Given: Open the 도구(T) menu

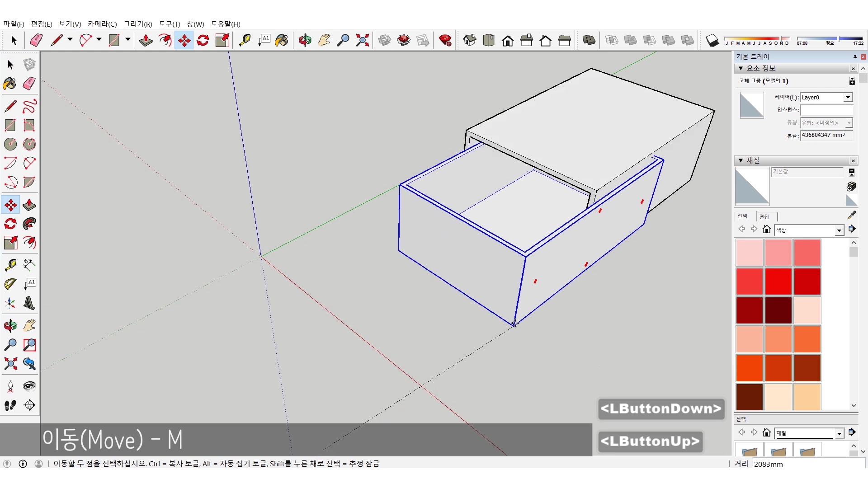Looking at the screenshot, I should pos(169,24).
